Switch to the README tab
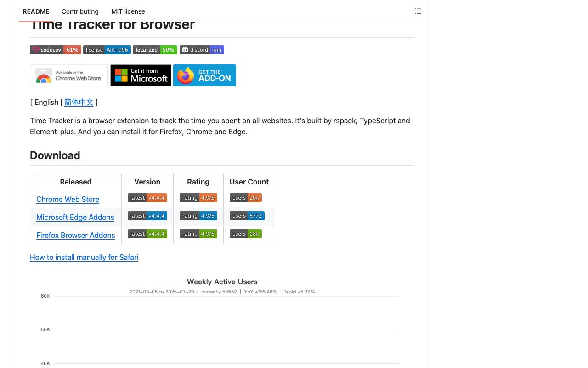The height and width of the screenshot is (368, 588). [x=36, y=11]
